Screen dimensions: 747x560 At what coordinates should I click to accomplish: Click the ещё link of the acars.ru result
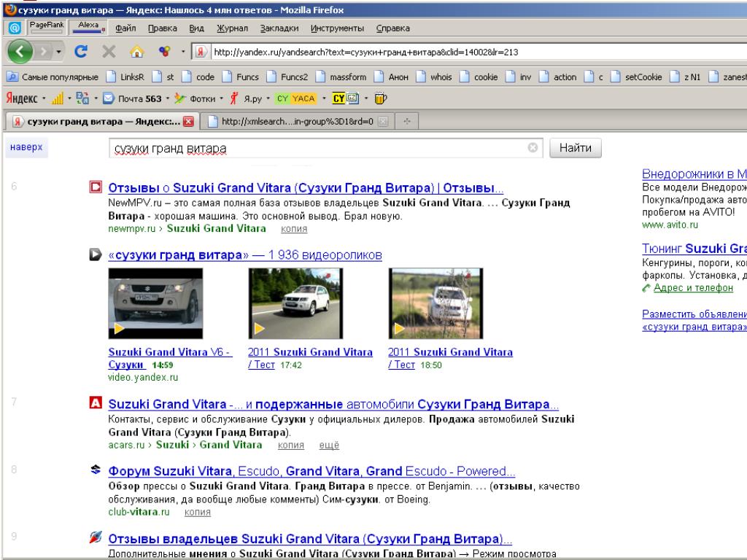coord(329,445)
